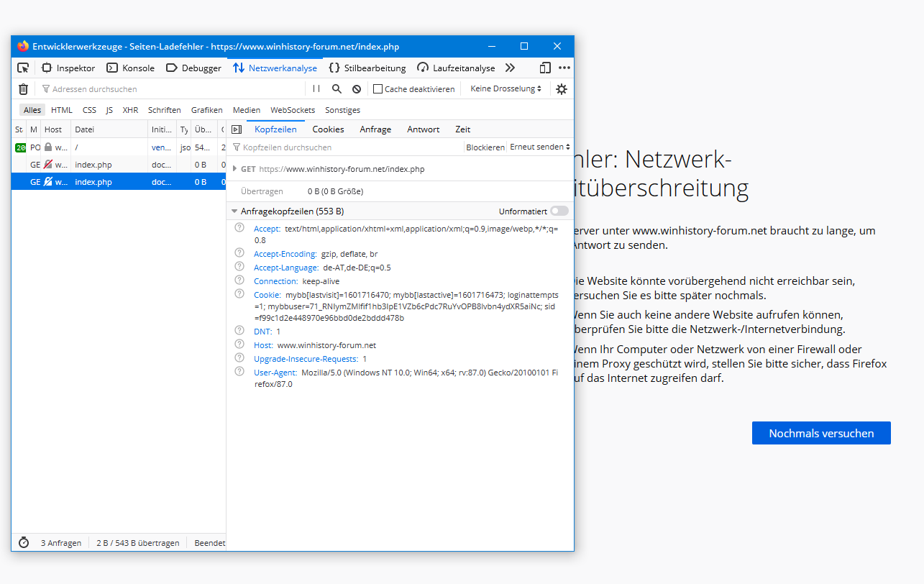Click the Nochmals versuchen button

[821, 433]
